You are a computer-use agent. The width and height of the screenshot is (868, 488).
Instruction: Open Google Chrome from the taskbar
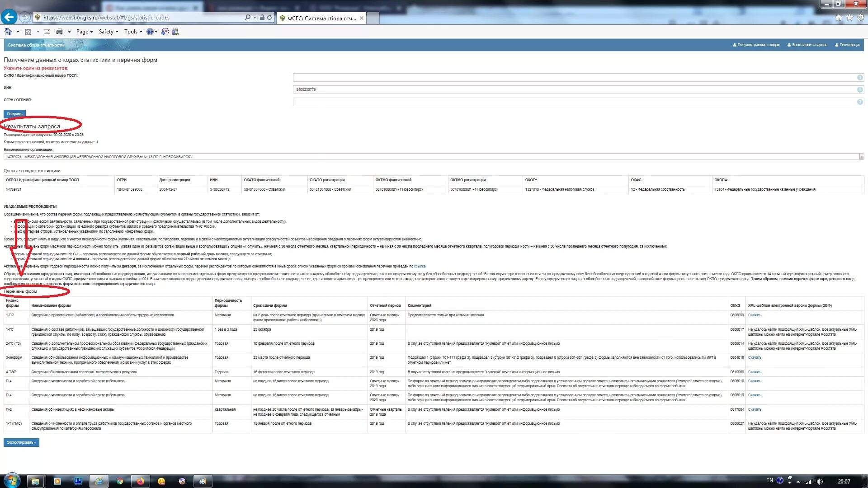tap(120, 481)
